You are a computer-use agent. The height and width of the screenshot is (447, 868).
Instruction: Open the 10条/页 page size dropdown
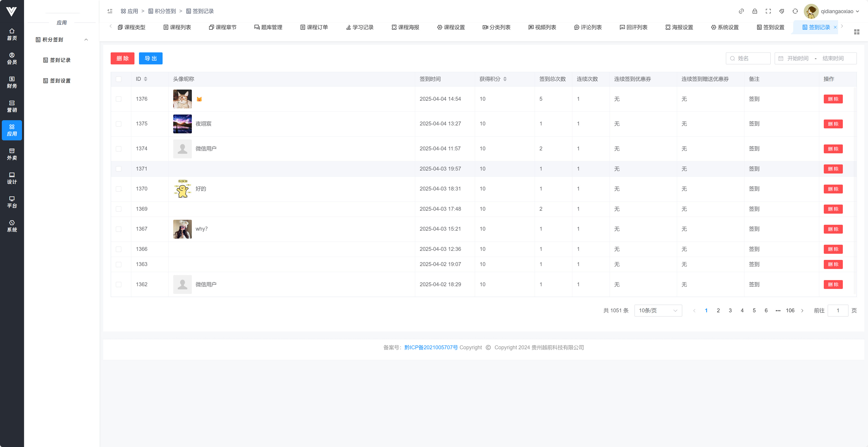tap(658, 310)
